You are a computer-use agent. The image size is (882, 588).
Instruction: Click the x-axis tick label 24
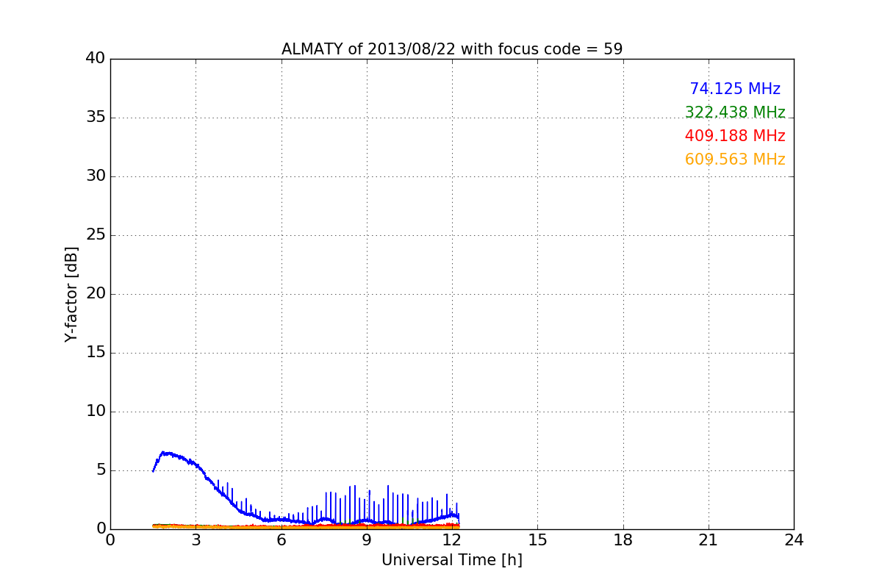(794, 540)
